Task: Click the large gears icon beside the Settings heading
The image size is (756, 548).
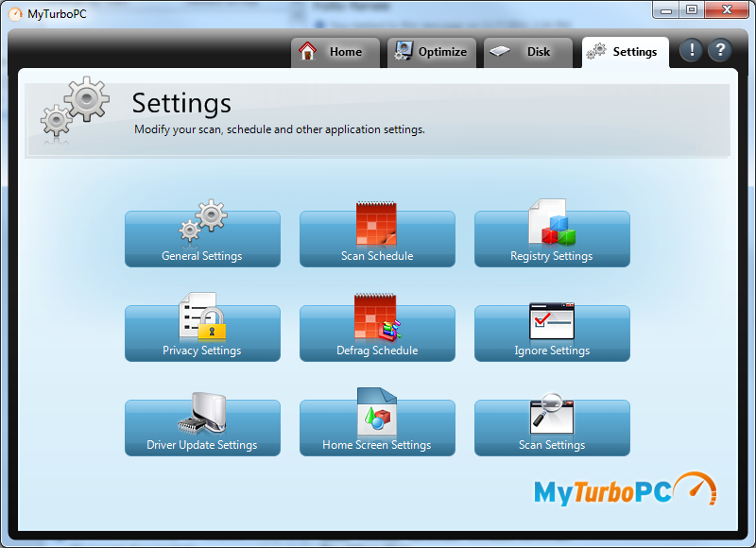Action: (x=76, y=110)
